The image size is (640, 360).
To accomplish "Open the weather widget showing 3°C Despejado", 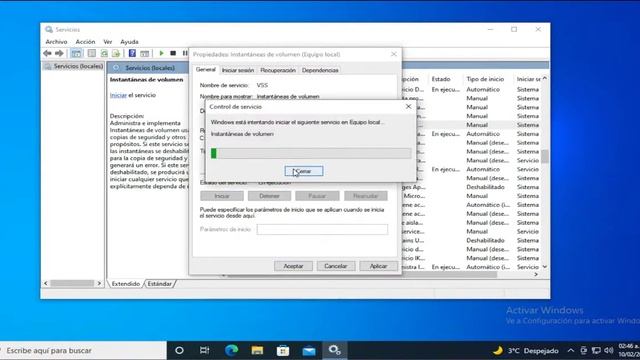I will (x=526, y=351).
